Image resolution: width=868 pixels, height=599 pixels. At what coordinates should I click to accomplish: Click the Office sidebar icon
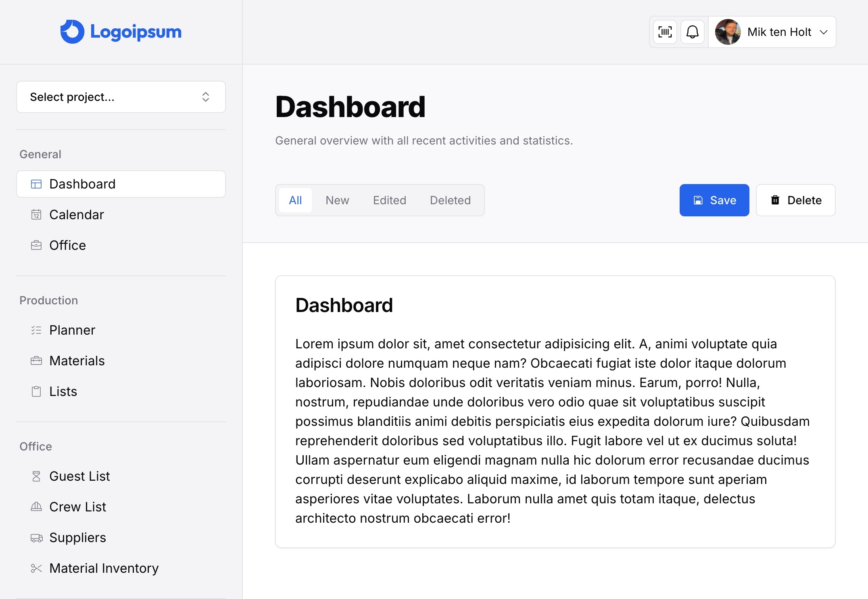35,245
